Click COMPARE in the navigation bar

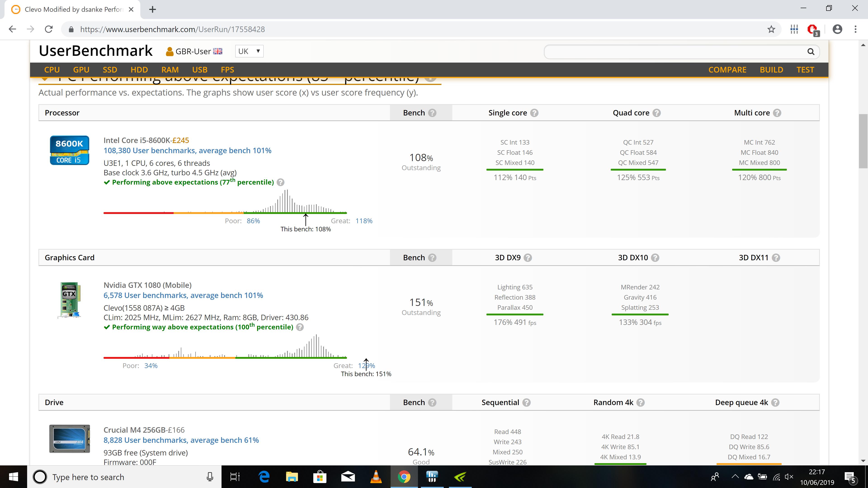[727, 70]
